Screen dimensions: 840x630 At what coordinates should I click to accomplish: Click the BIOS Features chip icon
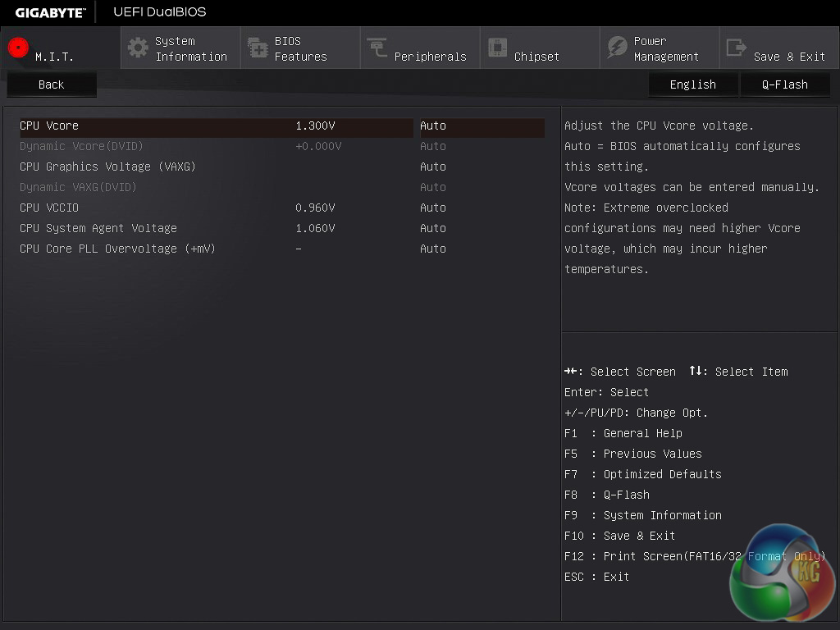[x=258, y=48]
